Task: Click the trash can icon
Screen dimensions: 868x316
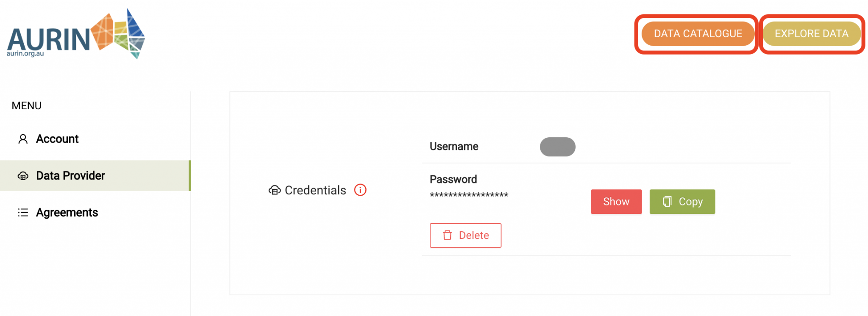Action: pyautogui.click(x=448, y=235)
